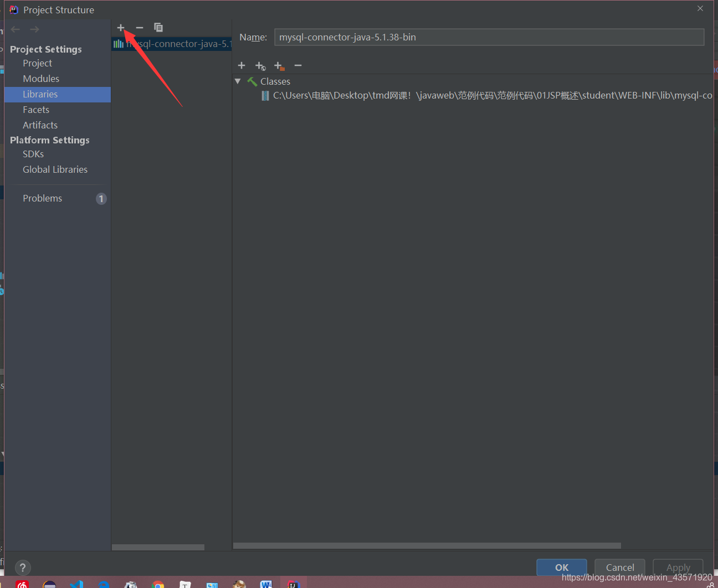
Task: Click the Platform Settings heading
Action: coord(50,140)
